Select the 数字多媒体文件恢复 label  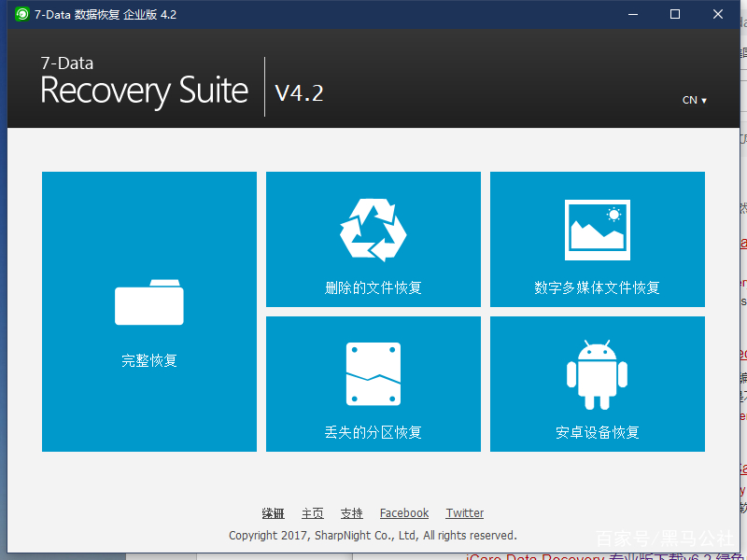[597, 287]
